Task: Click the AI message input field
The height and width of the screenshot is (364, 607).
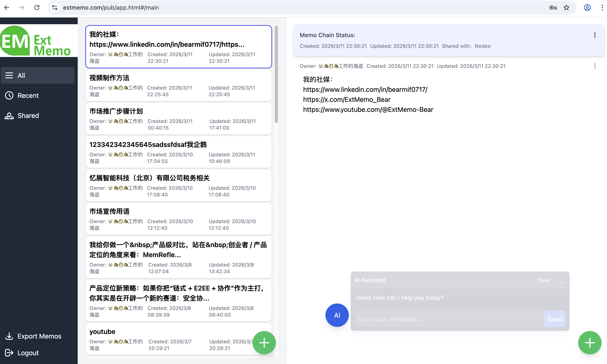Action: (x=449, y=319)
